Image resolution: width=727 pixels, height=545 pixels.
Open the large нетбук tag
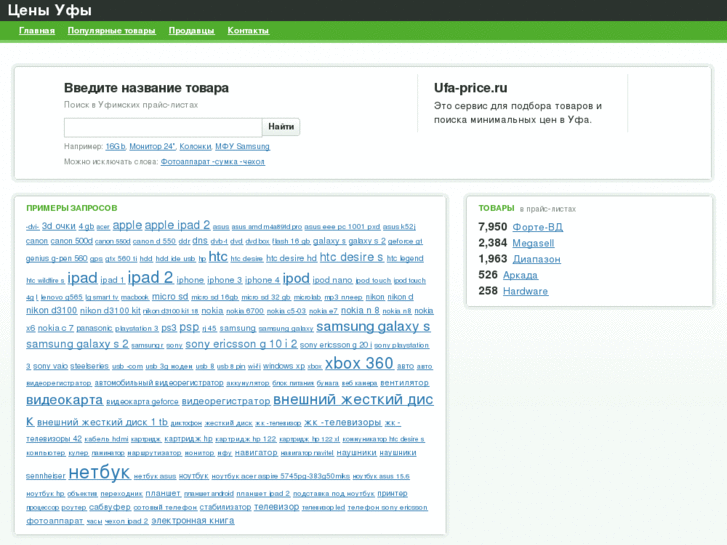(99, 473)
